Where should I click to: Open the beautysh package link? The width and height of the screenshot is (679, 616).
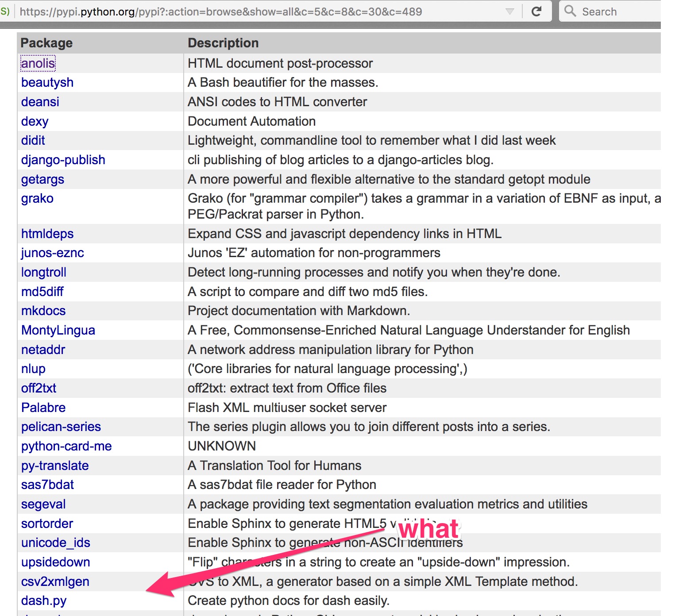pyautogui.click(x=47, y=82)
